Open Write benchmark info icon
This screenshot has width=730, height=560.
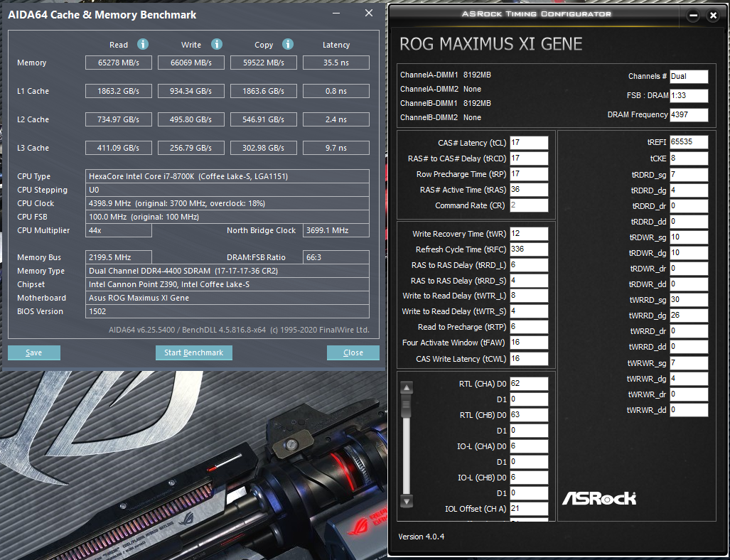click(217, 44)
